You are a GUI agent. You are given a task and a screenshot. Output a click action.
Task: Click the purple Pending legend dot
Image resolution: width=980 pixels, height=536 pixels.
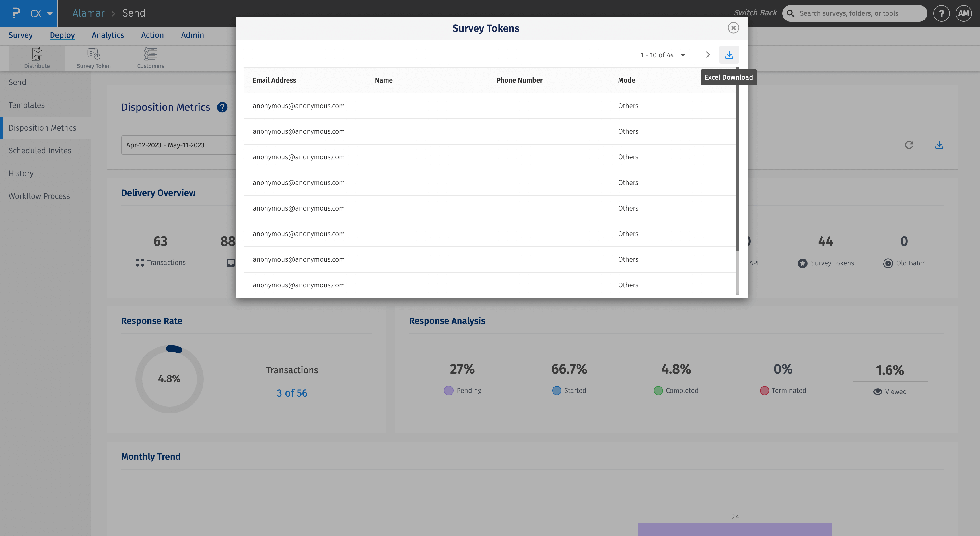448,390
